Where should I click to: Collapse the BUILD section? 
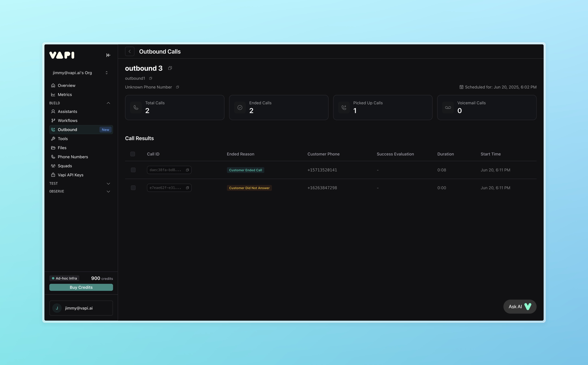coord(108,103)
